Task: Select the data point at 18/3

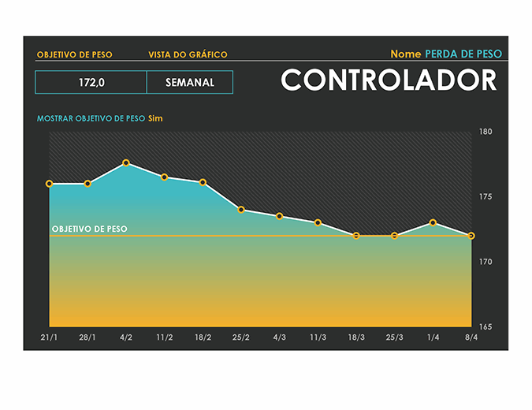Action: (x=356, y=236)
